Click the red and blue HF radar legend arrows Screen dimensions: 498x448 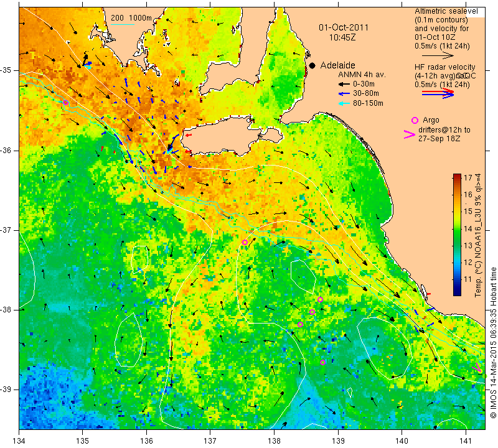tap(438, 93)
